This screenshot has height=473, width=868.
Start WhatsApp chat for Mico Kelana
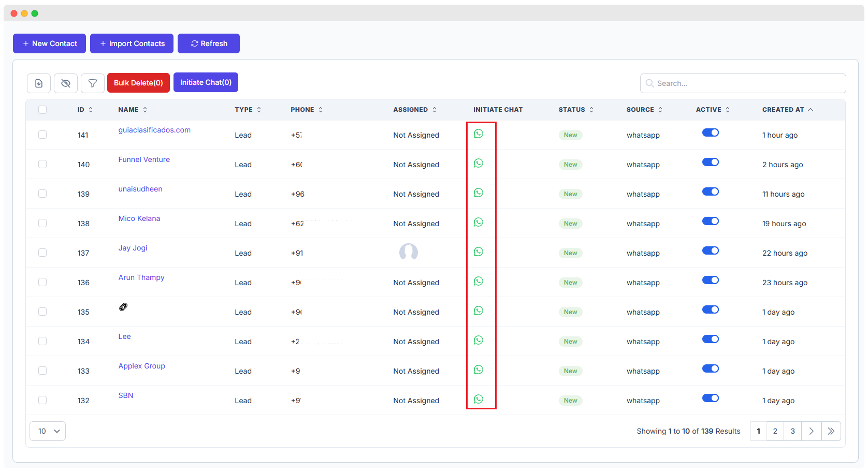tap(479, 222)
